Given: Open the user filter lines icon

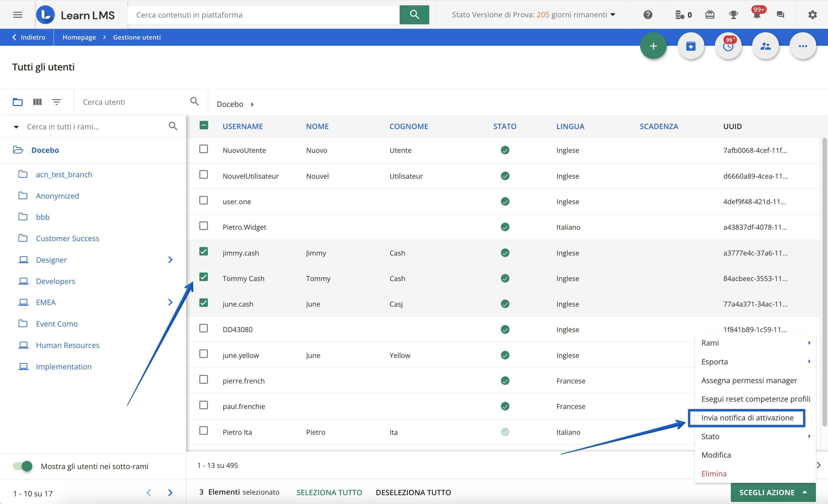Looking at the screenshot, I should tap(56, 102).
